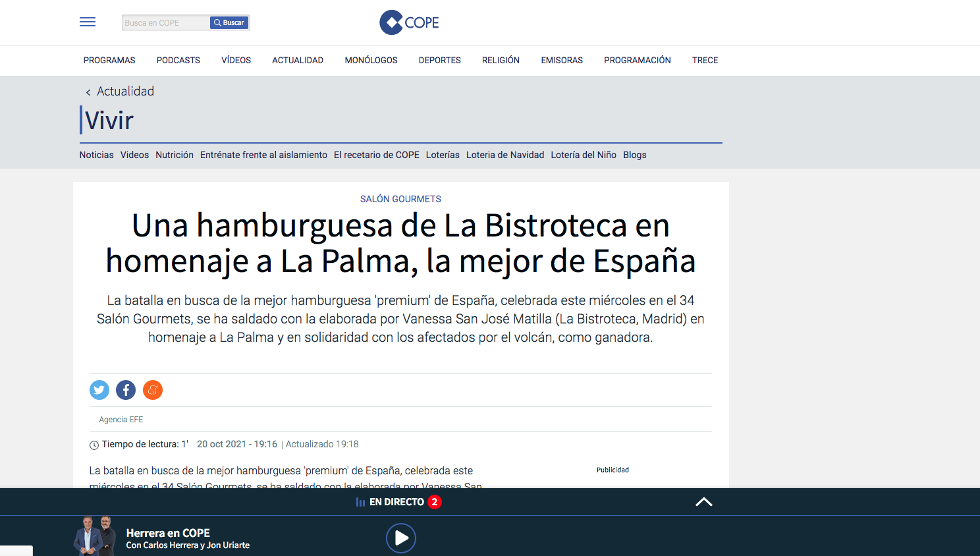
Task: Open the PODCASTS menu
Action: coord(178,61)
